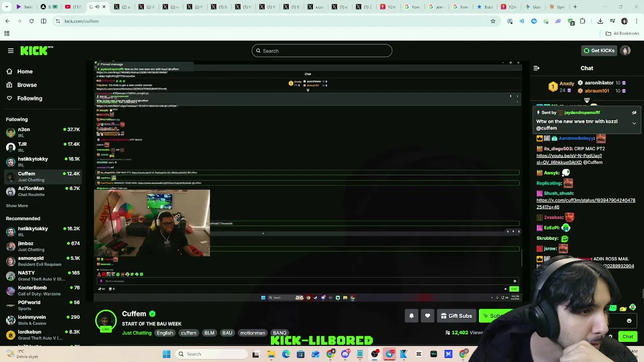The image size is (644, 362).
Task: Open KooterBomb recommended channel
Action: click(43, 291)
